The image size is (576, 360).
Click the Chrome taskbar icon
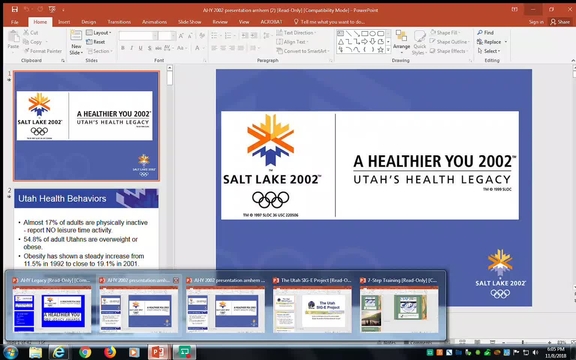pyautogui.click(x=85, y=352)
